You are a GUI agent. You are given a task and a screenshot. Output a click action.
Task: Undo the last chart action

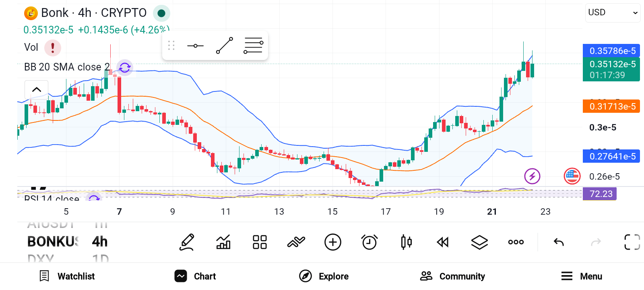(x=559, y=242)
